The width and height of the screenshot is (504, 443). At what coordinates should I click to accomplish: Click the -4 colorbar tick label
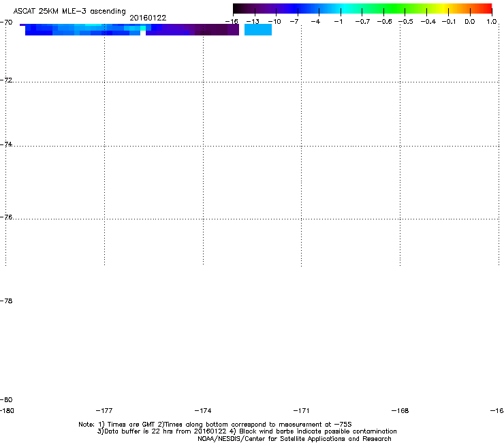[315, 22]
